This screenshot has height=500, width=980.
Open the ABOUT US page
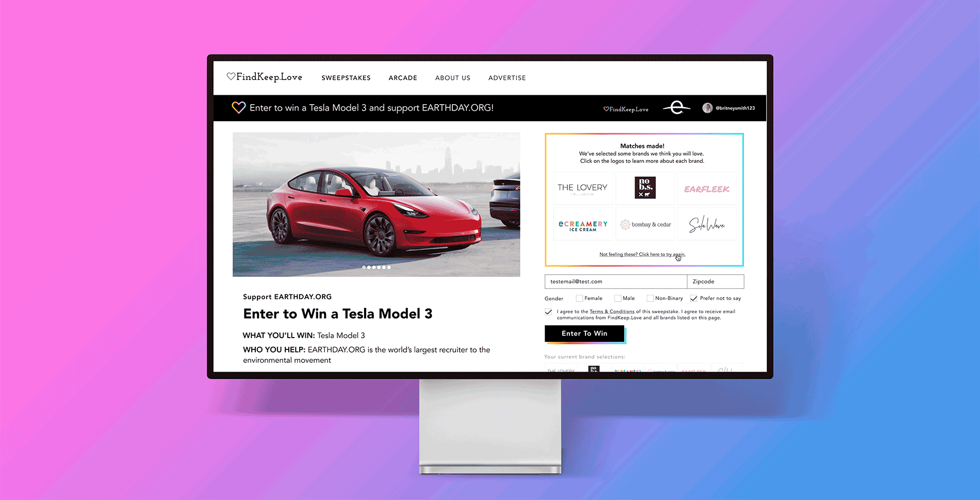click(x=453, y=78)
